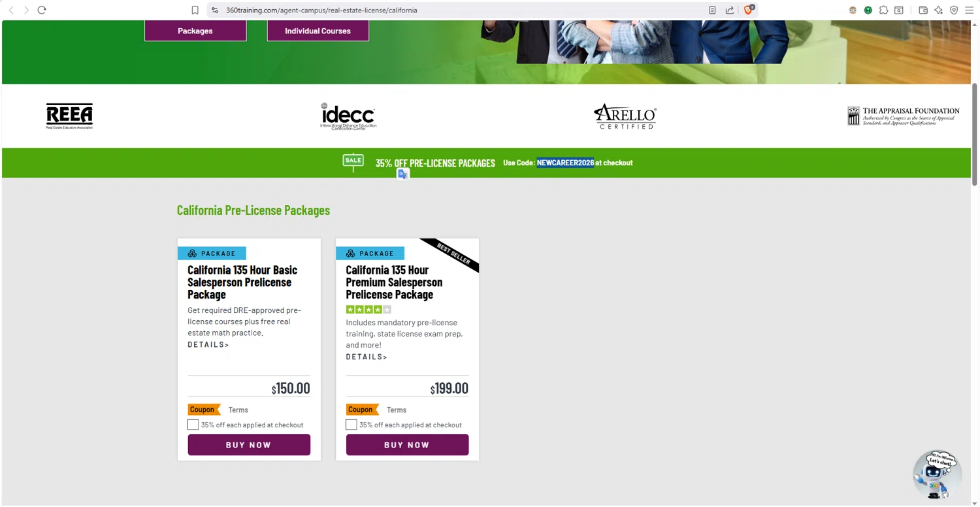
Task: Click BUY NOW for the $150.00 package
Action: [x=249, y=445]
